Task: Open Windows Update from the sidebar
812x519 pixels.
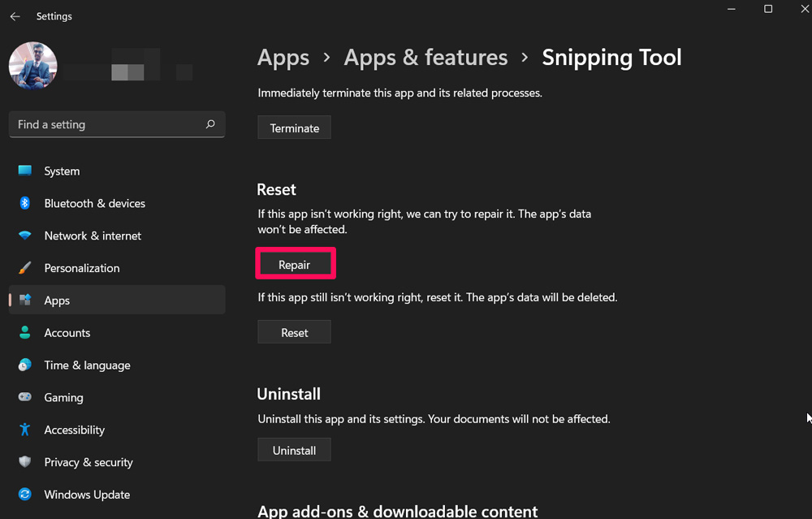Action: click(x=87, y=495)
